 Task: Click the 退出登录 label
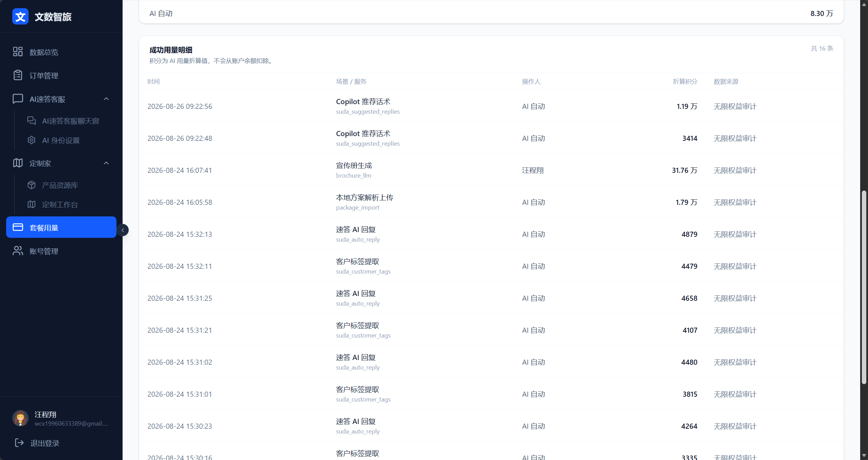click(x=45, y=443)
